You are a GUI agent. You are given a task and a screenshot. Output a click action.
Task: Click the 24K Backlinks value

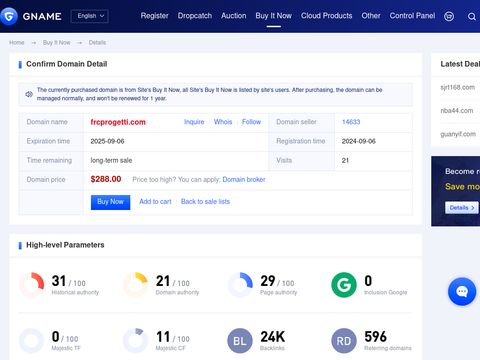click(273, 337)
